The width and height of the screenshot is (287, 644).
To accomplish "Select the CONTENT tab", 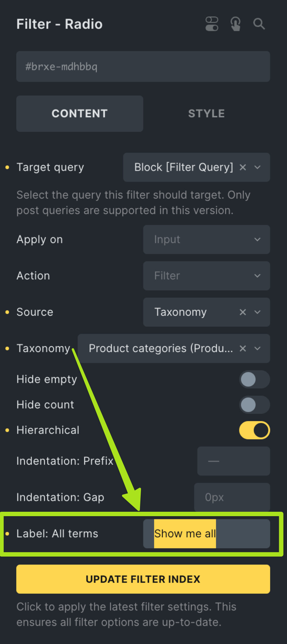I will [80, 114].
